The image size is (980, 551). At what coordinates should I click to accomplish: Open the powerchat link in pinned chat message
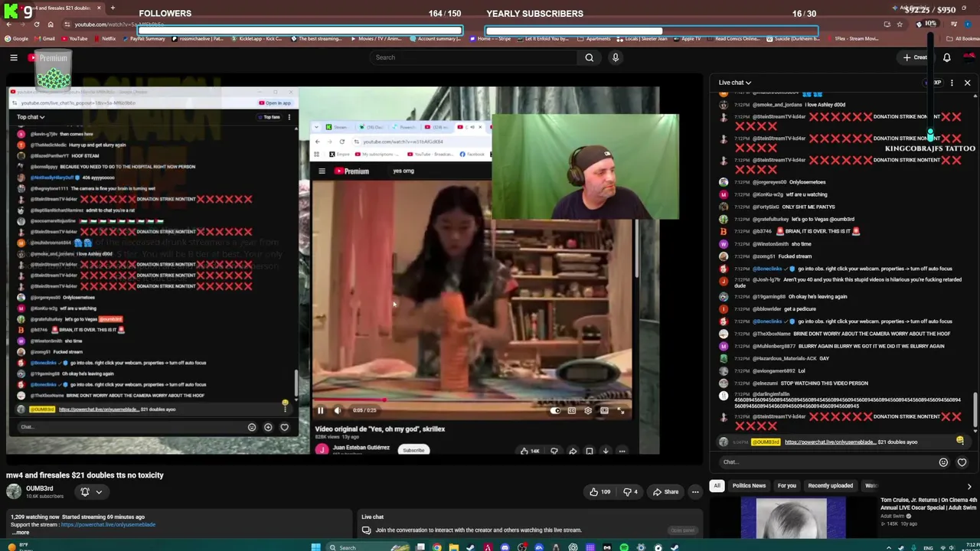coord(829,442)
